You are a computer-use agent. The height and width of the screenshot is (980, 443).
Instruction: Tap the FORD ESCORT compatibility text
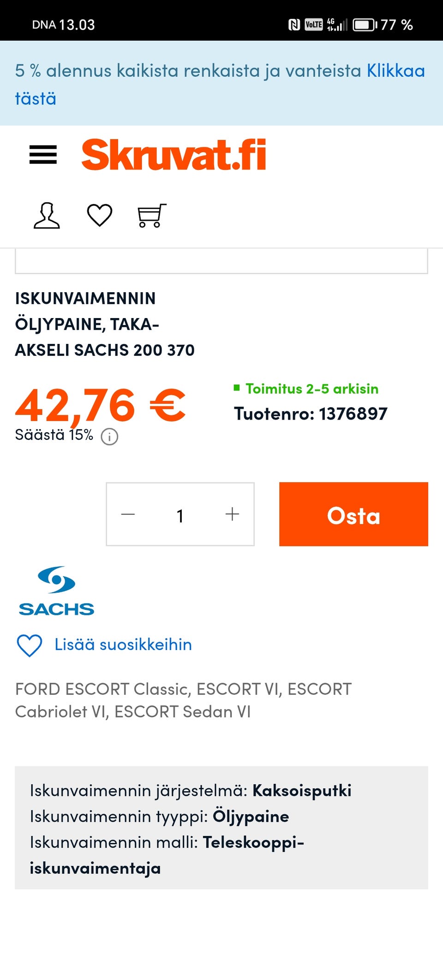point(183,700)
